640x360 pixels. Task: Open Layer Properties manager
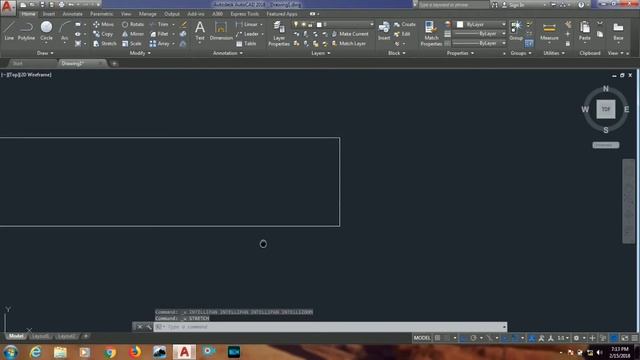tap(279, 33)
